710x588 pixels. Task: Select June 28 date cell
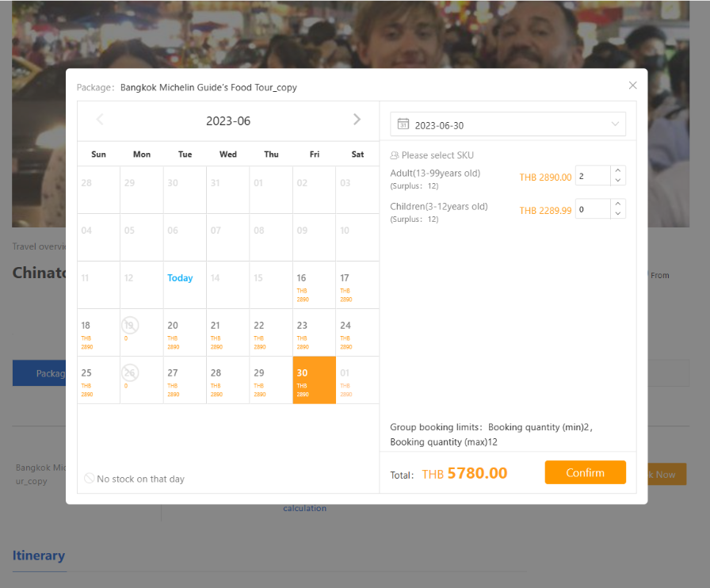tap(227, 380)
